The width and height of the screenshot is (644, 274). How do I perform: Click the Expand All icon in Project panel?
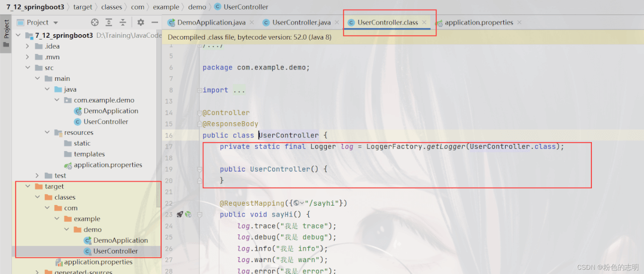110,22
